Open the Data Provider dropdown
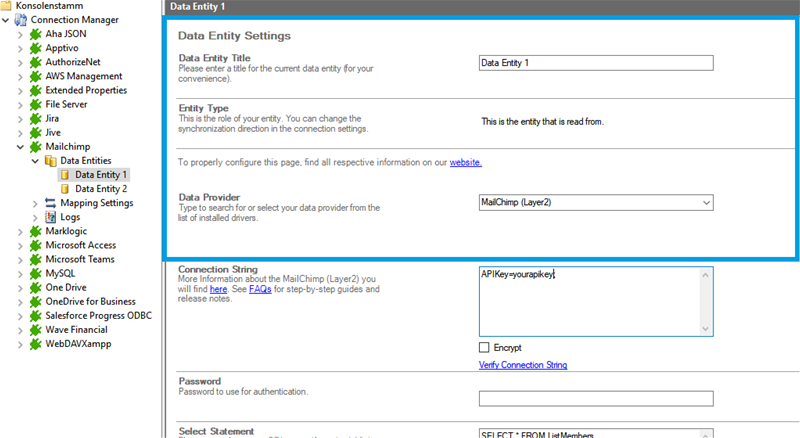 (705, 203)
